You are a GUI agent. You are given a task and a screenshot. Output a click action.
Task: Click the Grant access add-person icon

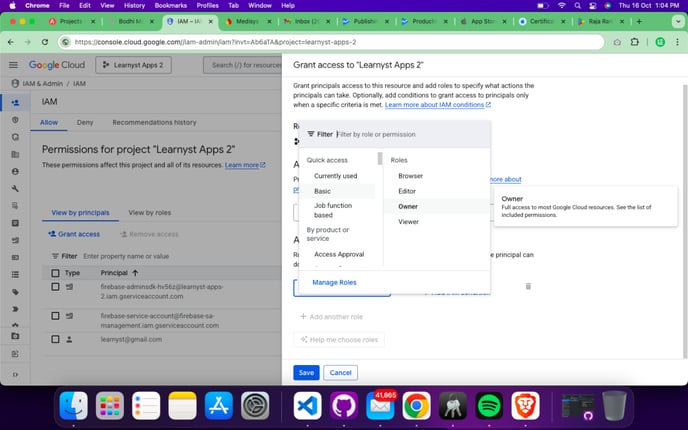click(x=53, y=234)
